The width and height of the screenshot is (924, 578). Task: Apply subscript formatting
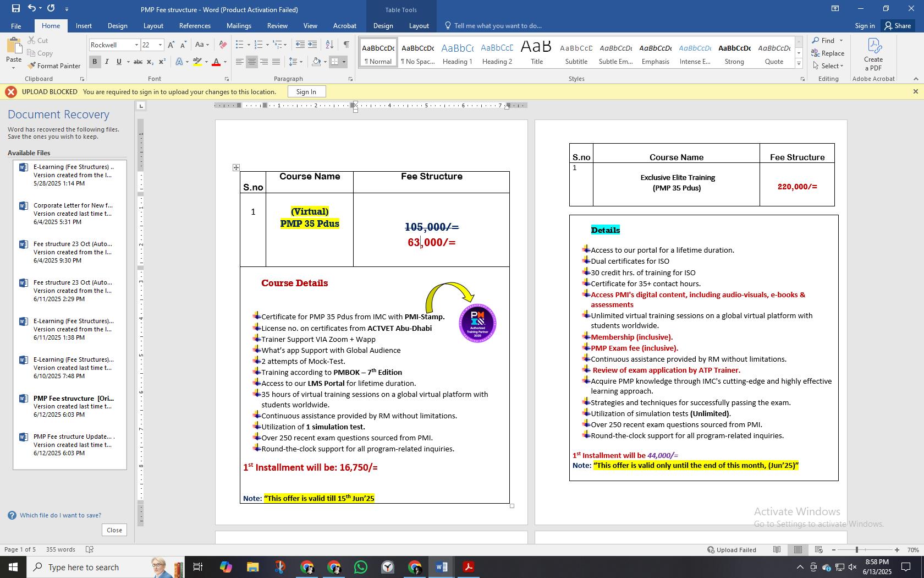tap(151, 62)
